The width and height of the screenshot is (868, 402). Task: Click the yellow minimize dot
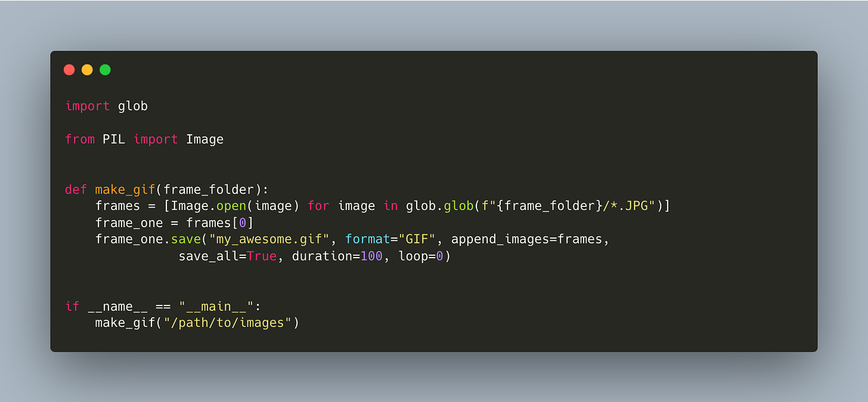[x=87, y=70]
